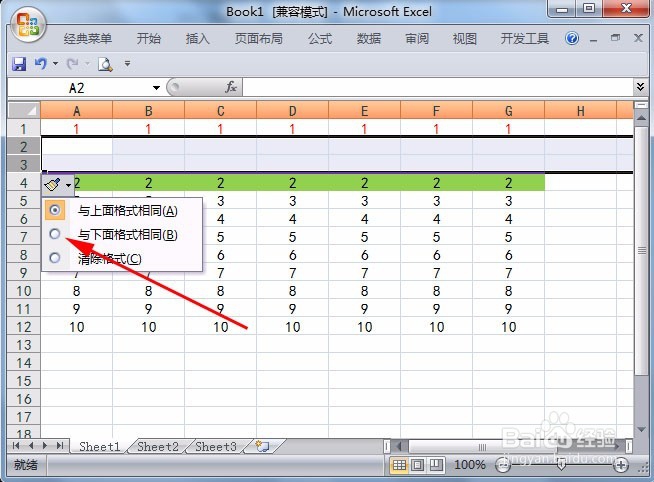Open the 经典菜单 tab
This screenshot has height=482, width=654.
pos(88,39)
